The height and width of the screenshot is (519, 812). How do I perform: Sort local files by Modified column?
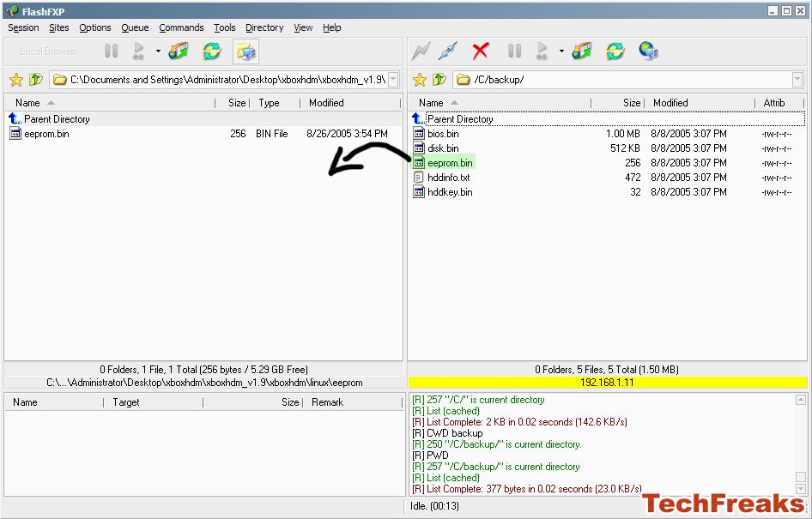(x=350, y=103)
